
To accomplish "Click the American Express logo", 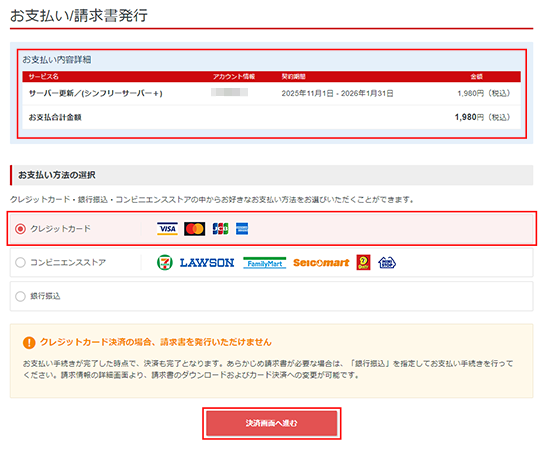I will click(x=242, y=229).
